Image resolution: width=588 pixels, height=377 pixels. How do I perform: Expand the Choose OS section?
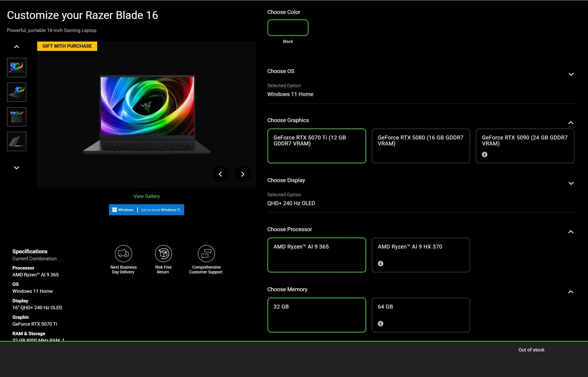point(571,74)
